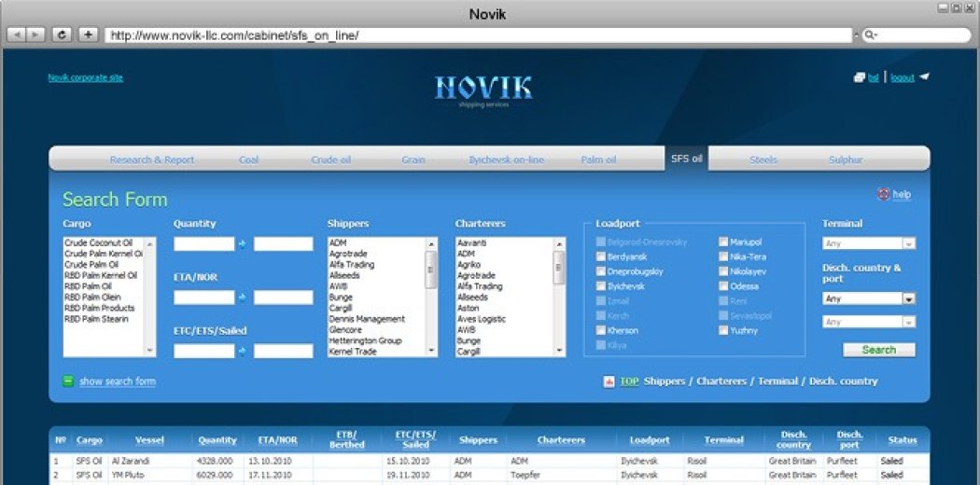Viewport: 980px width, 485px height.
Task: Click the lifebuoy help icon
Action: [883, 194]
